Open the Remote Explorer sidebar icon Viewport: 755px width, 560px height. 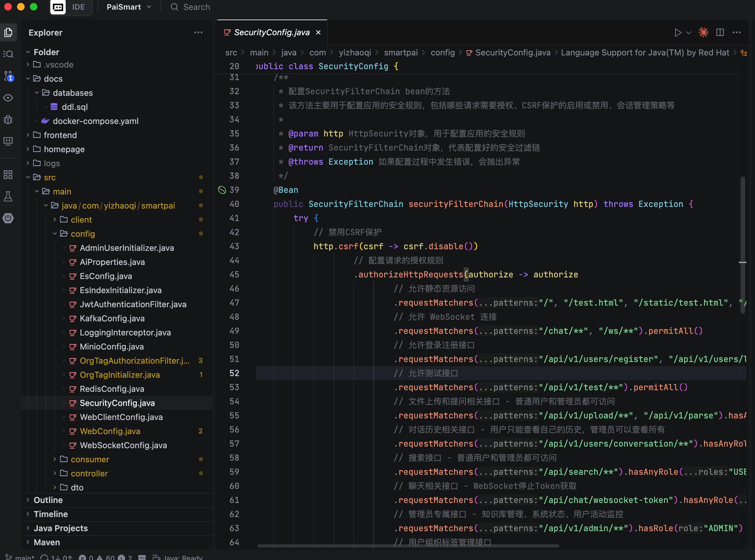click(8, 141)
